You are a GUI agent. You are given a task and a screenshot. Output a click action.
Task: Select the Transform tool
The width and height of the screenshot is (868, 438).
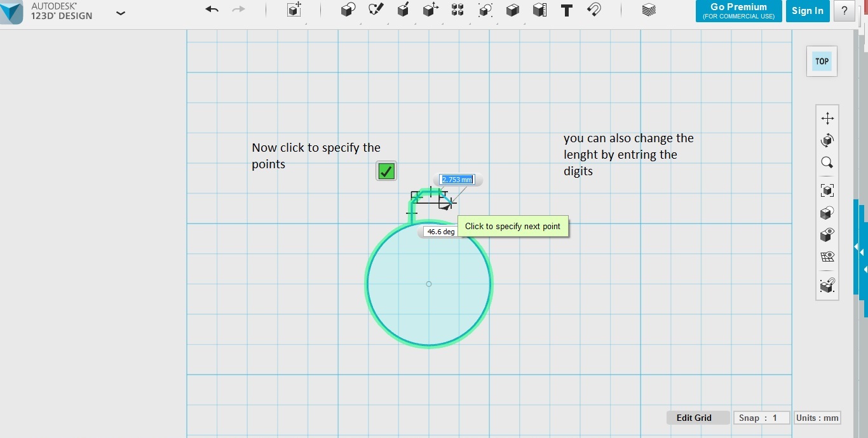[x=293, y=10]
